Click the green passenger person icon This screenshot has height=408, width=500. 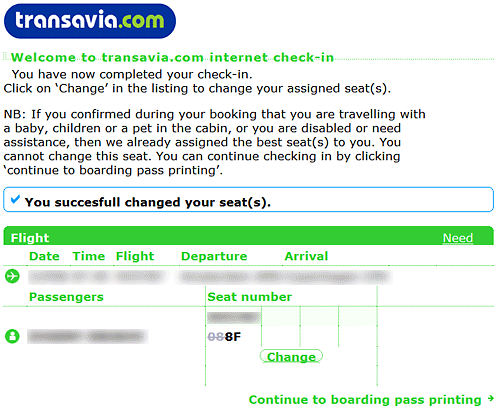click(x=12, y=336)
